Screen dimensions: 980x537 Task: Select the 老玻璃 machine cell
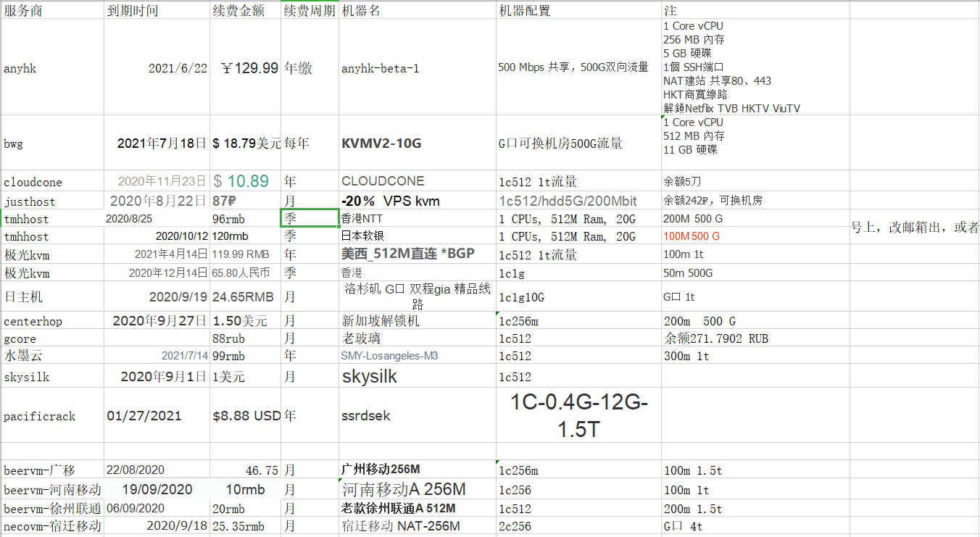(x=418, y=338)
